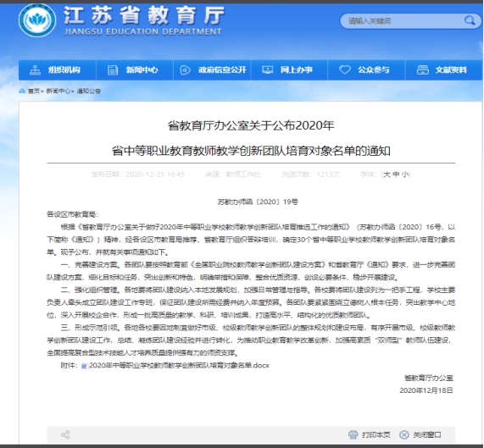Click the publish date 2020-12-21 16:45

[155, 174]
